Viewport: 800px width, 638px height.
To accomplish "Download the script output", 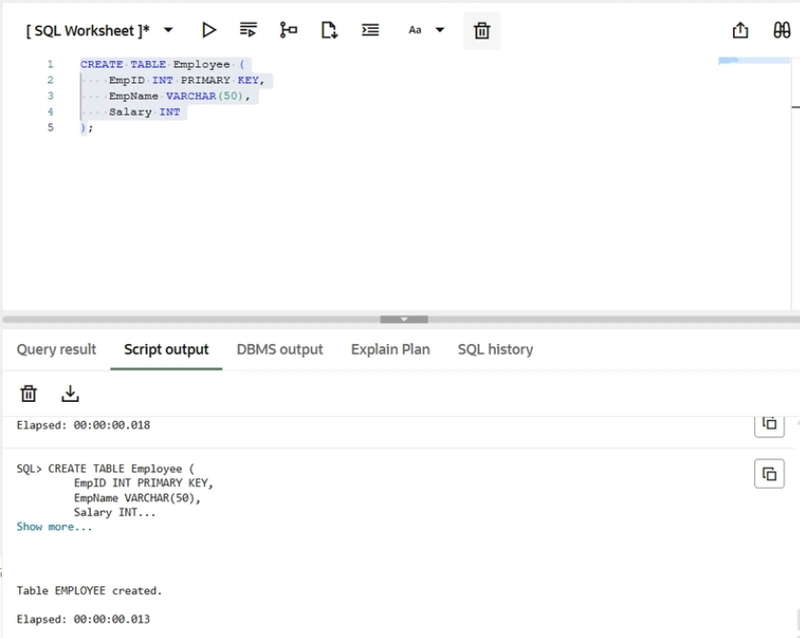I will 70,393.
